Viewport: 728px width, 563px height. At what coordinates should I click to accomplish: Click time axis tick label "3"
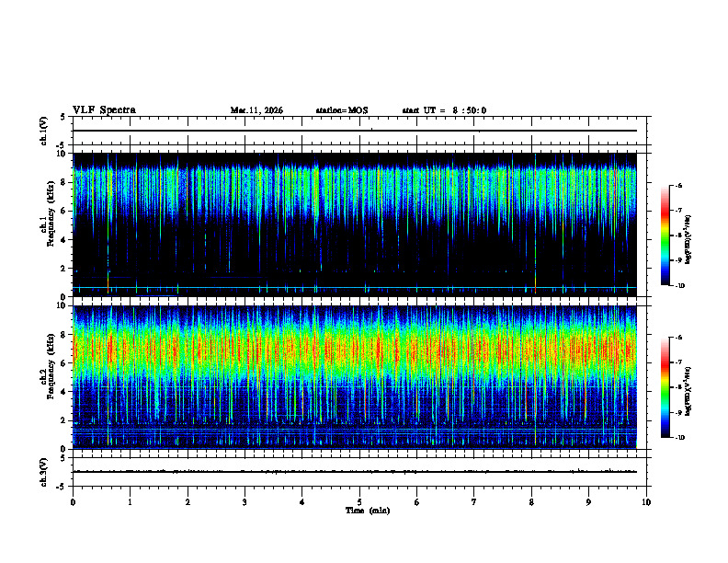pos(245,502)
